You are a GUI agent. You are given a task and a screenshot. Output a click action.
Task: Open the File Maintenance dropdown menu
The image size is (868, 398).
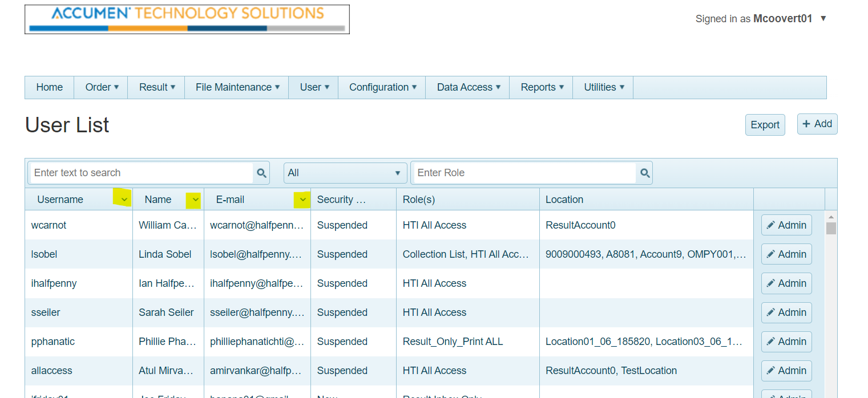[x=237, y=87]
